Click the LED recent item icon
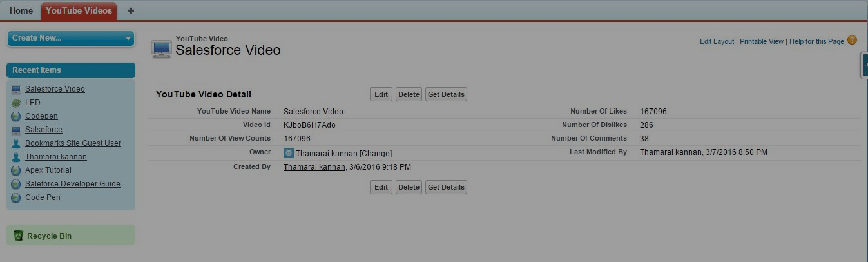868x262 pixels. [x=16, y=103]
